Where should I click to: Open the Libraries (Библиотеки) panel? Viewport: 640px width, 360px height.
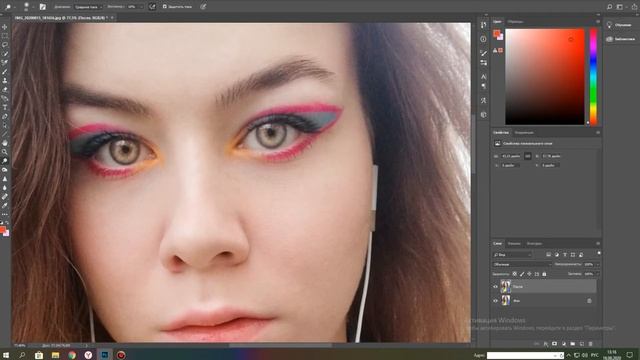point(621,39)
